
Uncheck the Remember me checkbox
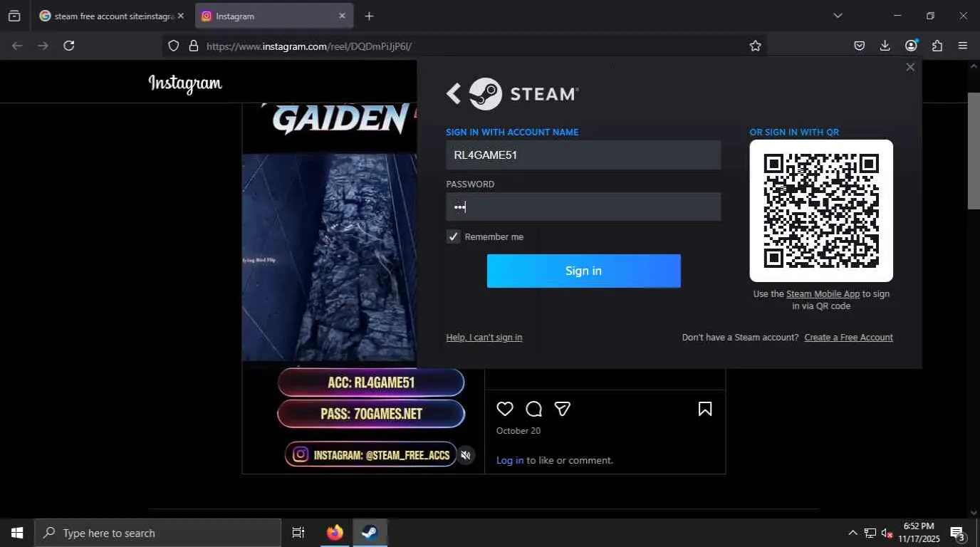coord(454,236)
